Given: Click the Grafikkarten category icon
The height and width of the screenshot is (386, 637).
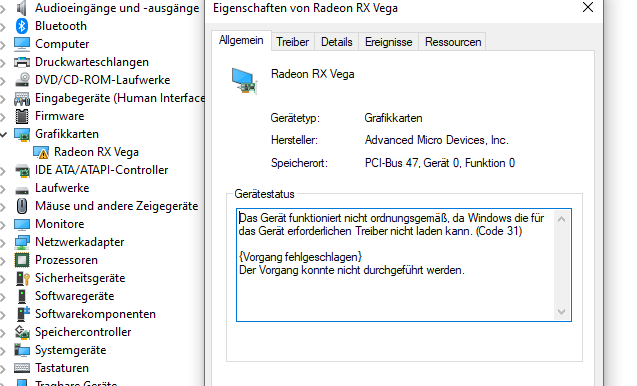Looking at the screenshot, I should click(x=22, y=134).
